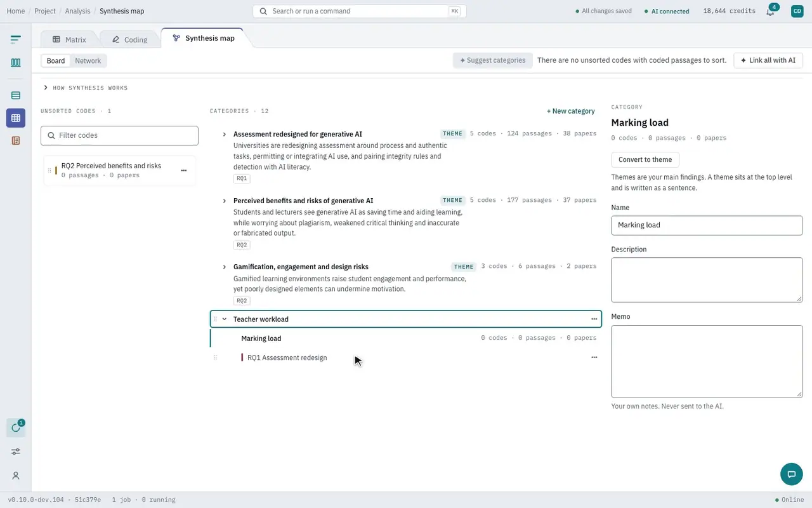Go to Home breadcrumb

16,11
